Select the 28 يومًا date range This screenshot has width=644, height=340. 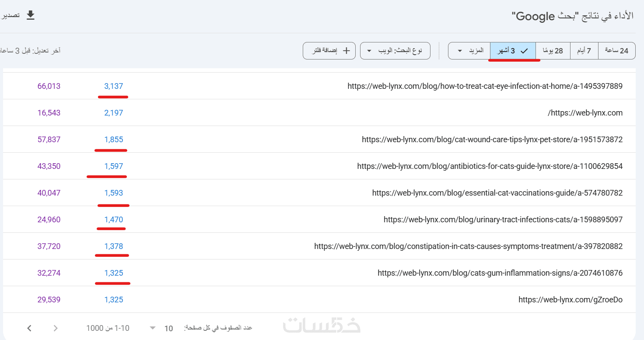tap(553, 51)
